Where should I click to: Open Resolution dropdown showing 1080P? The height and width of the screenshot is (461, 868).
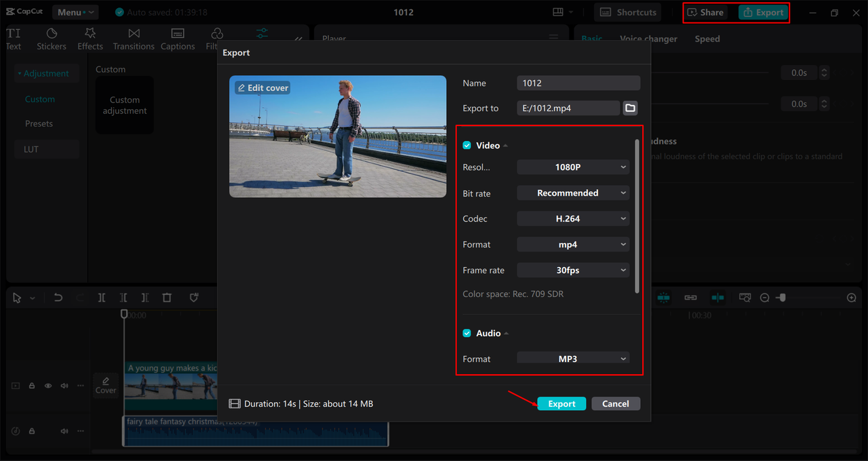click(x=573, y=167)
